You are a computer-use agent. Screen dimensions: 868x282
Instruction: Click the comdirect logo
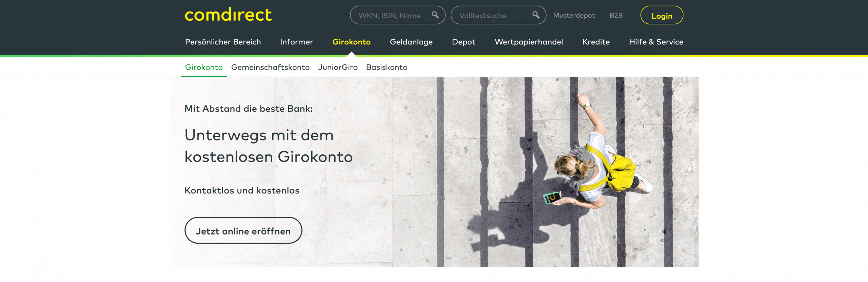(x=228, y=15)
